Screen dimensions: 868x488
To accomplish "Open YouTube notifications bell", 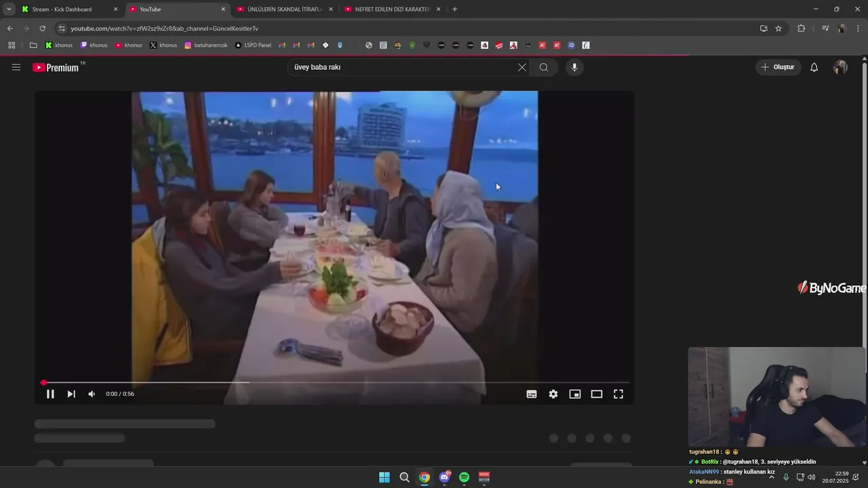I will [814, 67].
